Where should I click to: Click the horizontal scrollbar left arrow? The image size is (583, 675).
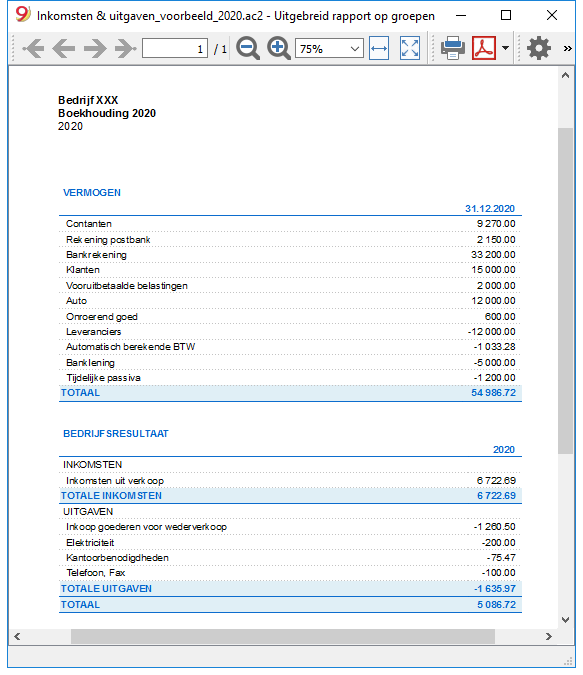(17, 636)
